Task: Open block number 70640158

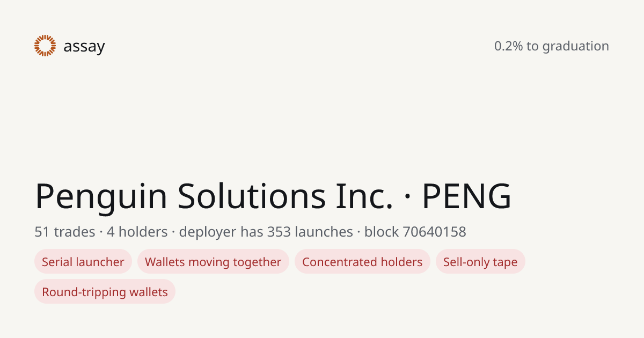Action: pyautogui.click(x=434, y=232)
